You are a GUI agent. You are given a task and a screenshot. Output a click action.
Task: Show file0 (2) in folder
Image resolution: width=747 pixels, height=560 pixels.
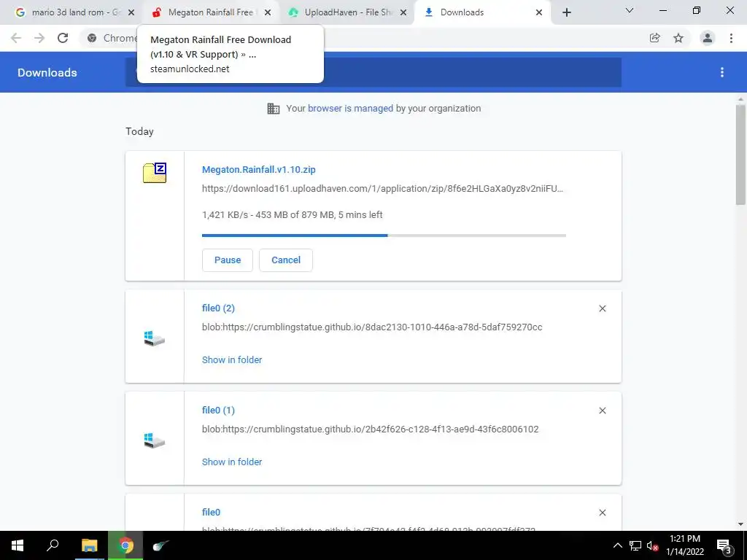click(x=232, y=360)
